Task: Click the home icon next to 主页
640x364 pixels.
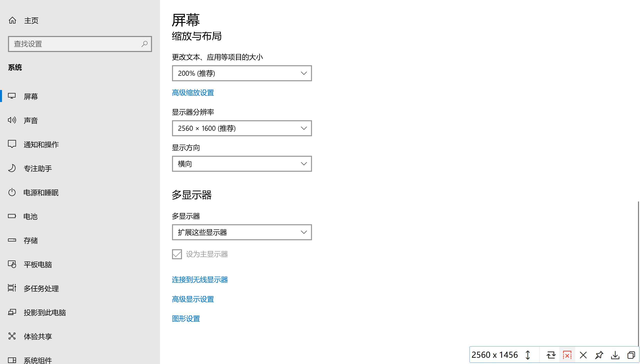Action: coord(12,20)
